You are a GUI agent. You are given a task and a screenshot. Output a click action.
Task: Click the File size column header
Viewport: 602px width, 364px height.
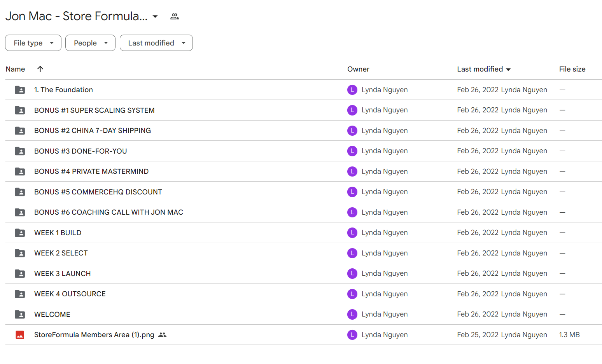coord(572,69)
